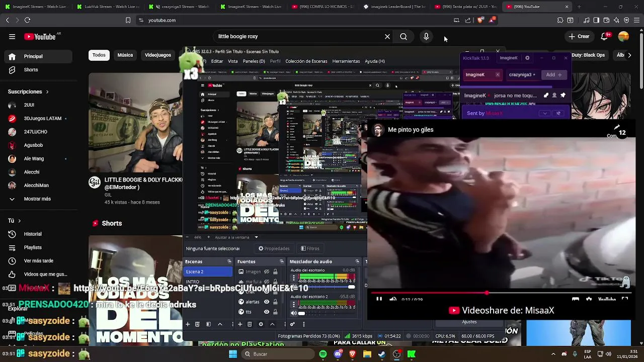Viewport: 644px width, 362px height.
Task: Toggle visibility of the Imagen source
Action: [267, 272]
